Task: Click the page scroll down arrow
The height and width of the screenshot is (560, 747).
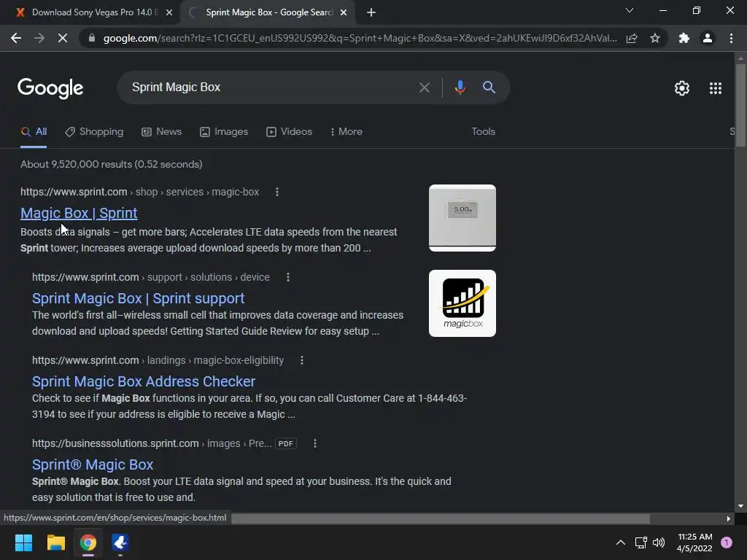Action: click(740, 506)
